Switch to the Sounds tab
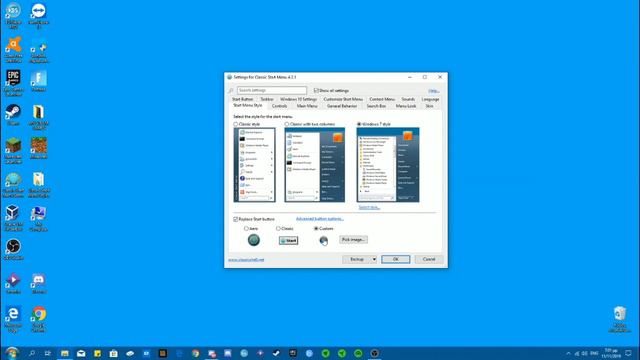The width and height of the screenshot is (640, 360). (408, 99)
